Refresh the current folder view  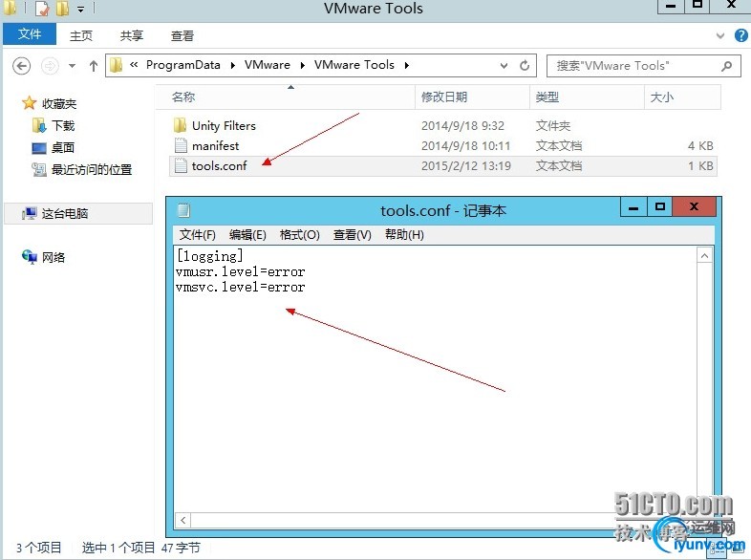[525, 65]
